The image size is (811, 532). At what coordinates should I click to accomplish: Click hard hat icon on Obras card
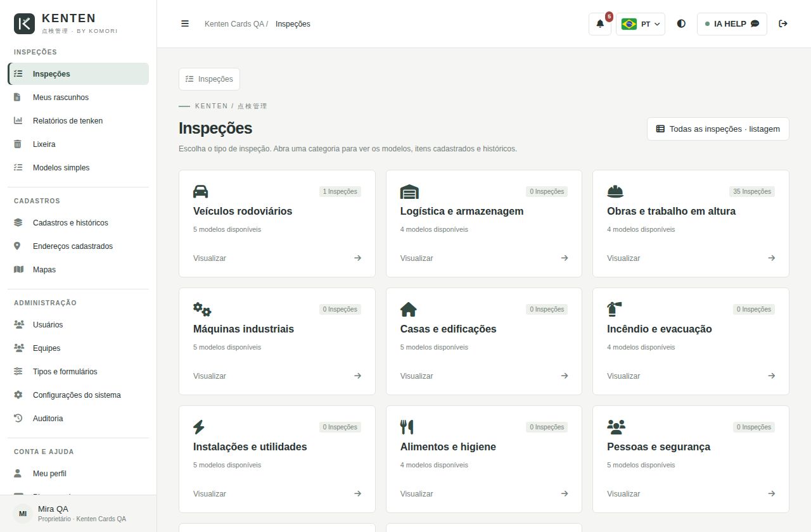[x=615, y=191]
